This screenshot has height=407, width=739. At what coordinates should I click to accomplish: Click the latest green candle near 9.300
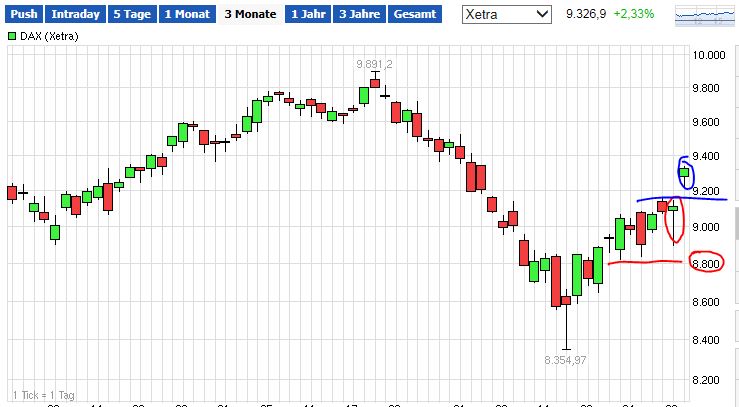coord(684,172)
